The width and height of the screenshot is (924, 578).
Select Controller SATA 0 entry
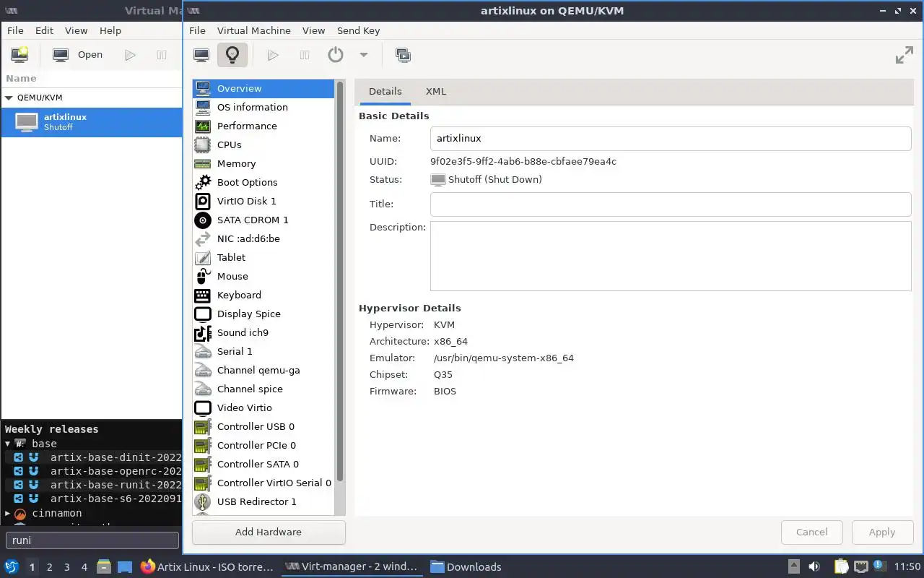pos(263,464)
